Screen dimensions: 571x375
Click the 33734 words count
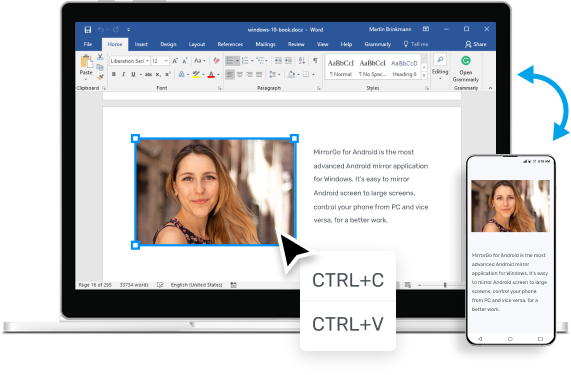pos(134,285)
